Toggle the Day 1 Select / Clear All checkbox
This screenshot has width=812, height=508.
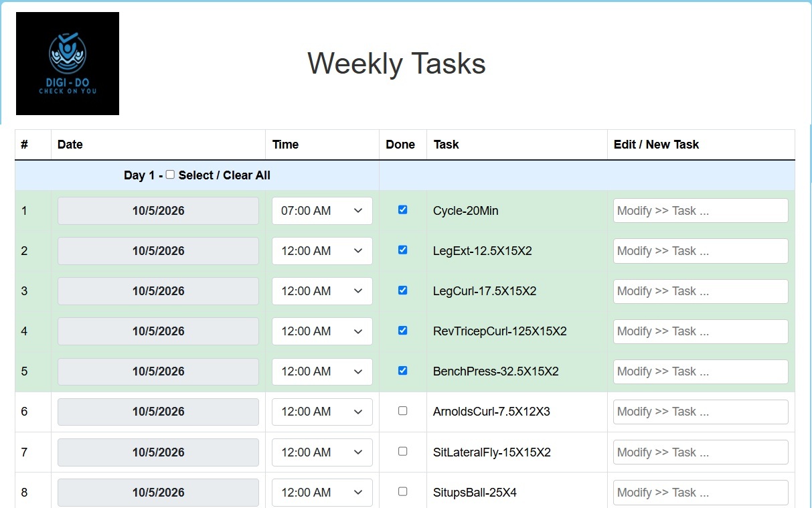pyautogui.click(x=170, y=175)
